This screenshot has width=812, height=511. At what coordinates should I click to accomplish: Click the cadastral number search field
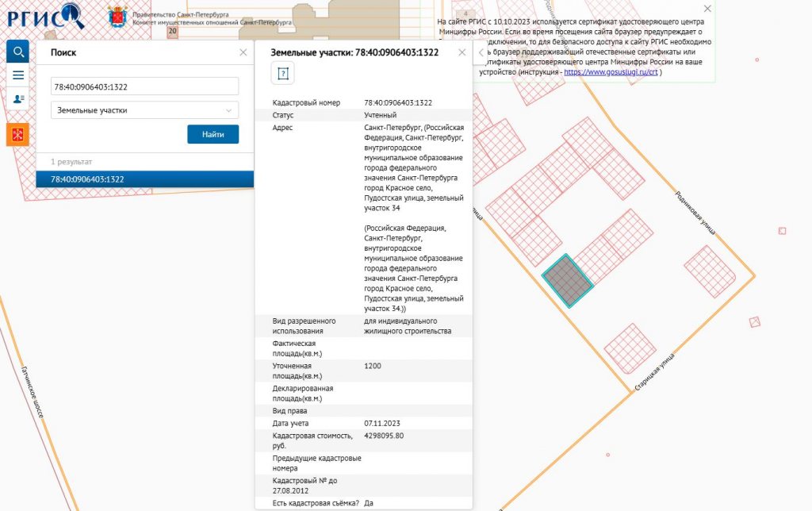144,86
